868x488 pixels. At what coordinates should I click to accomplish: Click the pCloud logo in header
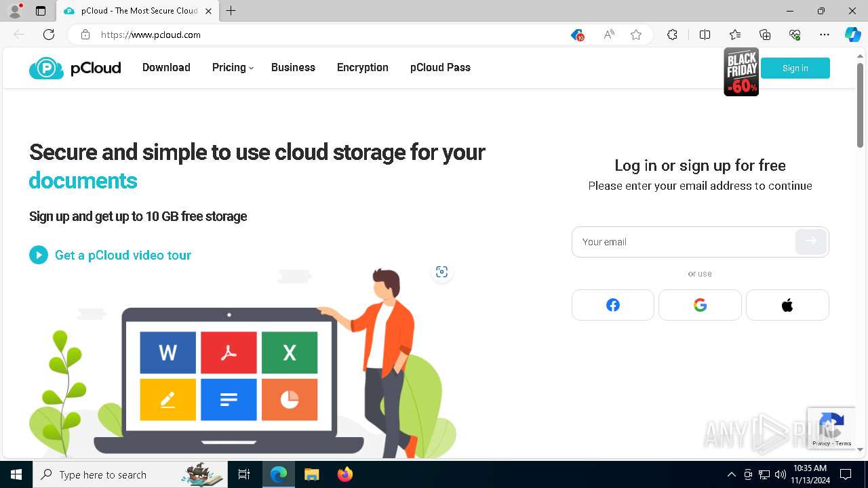[75, 68]
